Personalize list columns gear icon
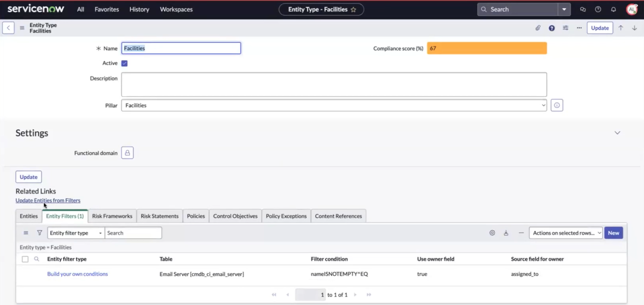The image size is (644, 305). 492,233
